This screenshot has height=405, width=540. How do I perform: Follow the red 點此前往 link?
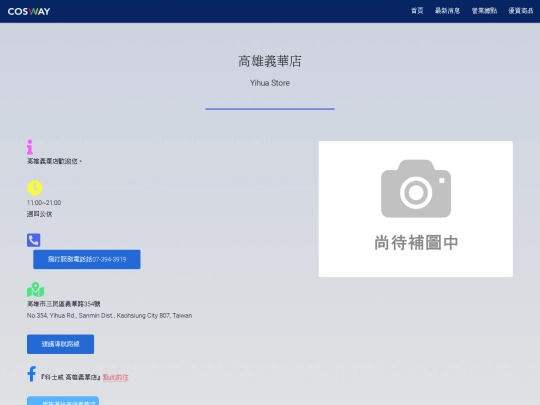pos(116,377)
